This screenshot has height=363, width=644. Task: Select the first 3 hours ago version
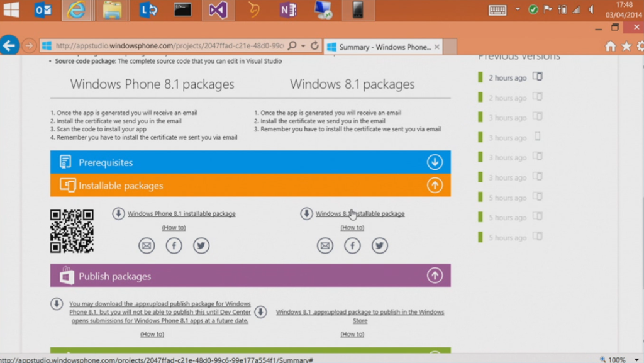(x=508, y=118)
